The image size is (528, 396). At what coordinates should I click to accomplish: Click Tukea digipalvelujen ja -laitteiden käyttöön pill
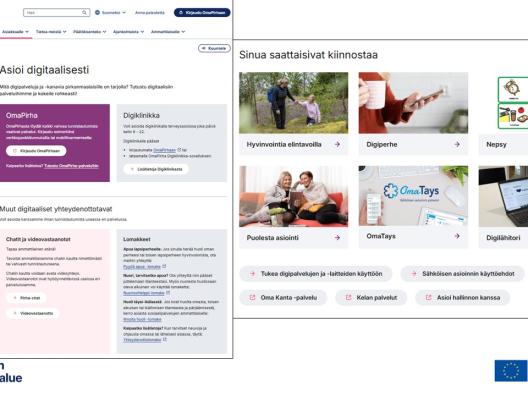(x=316, y=274)
